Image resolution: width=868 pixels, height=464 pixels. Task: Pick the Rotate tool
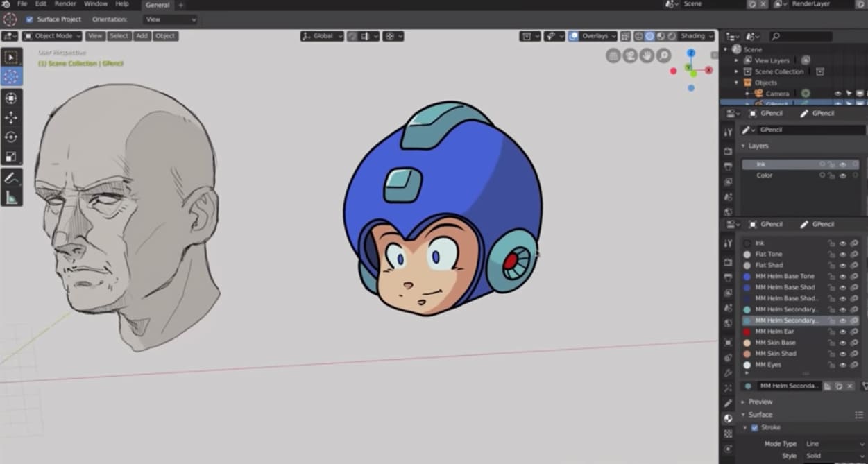pyautogui.click(x=11, y=137)
